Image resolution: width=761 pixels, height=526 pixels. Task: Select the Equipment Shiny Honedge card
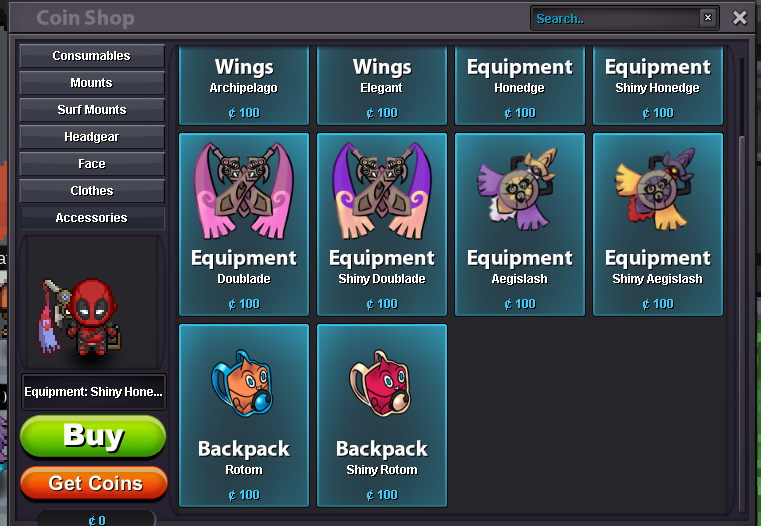(x=658, y=85)
